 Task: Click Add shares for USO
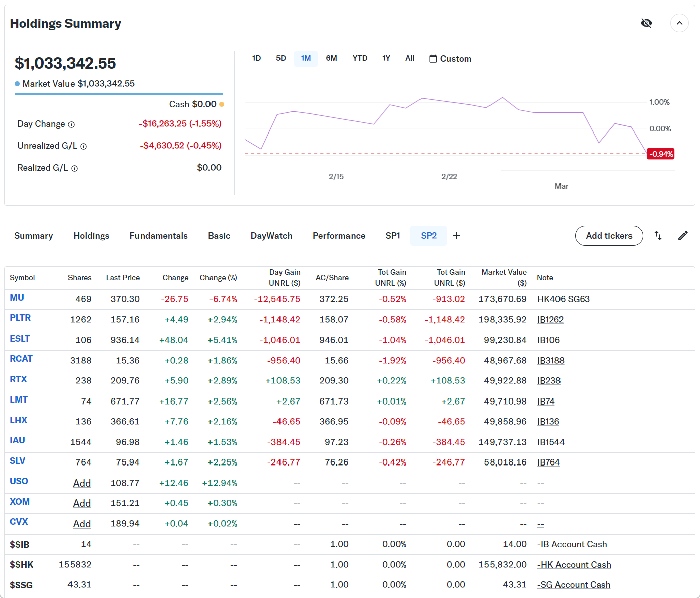coord(82,483)
